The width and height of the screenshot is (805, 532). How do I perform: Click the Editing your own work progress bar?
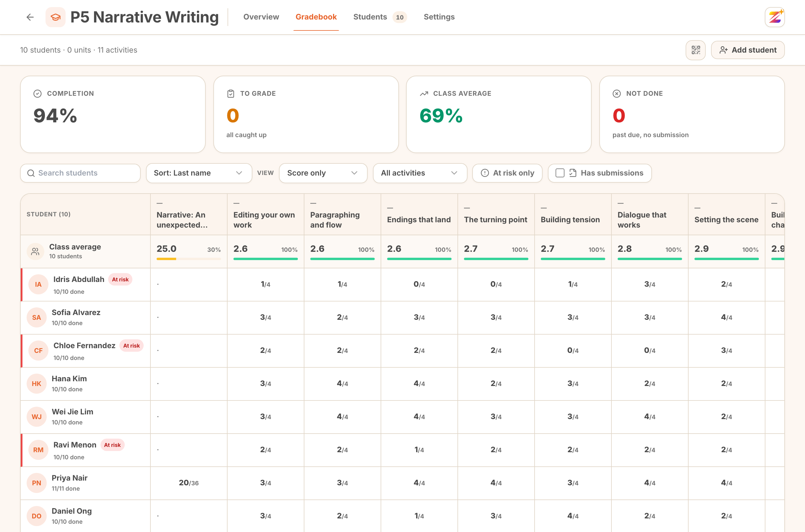click(x=265, y=259)
